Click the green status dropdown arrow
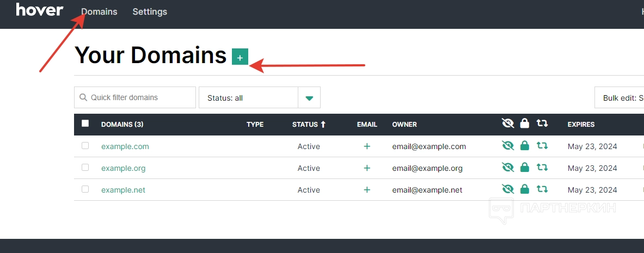Viewport: 644px width, 253px height. pos(309,98)
